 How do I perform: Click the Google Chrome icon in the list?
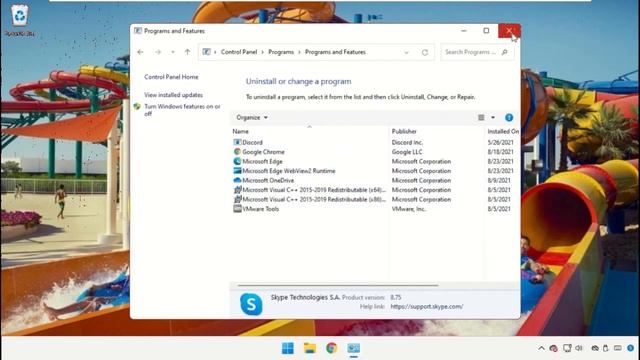click(237, 151)
